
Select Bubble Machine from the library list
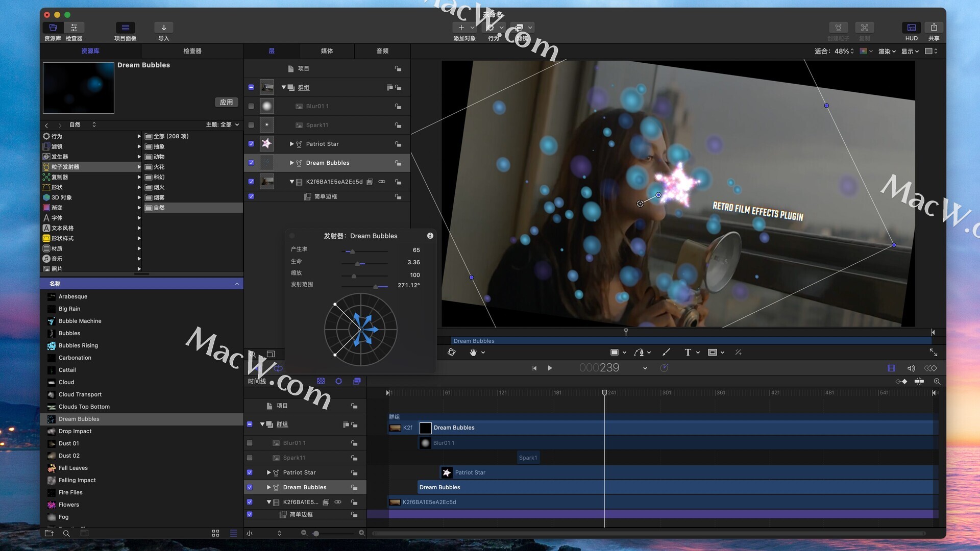click(80, 321)
